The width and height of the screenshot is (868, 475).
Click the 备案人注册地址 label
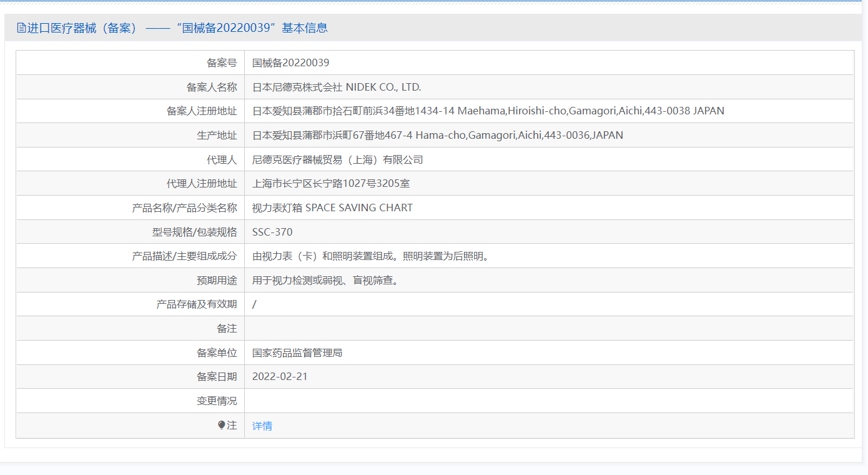click(x=202, y=111)
